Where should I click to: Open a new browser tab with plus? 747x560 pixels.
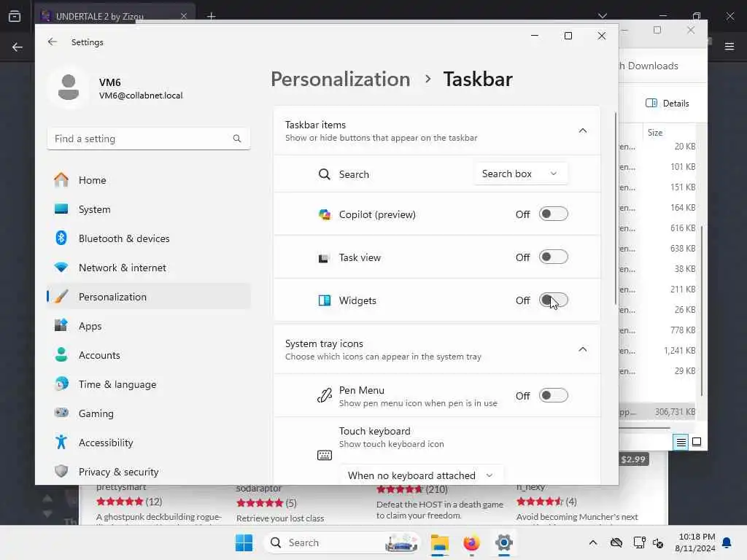click(x=212, y=16)
